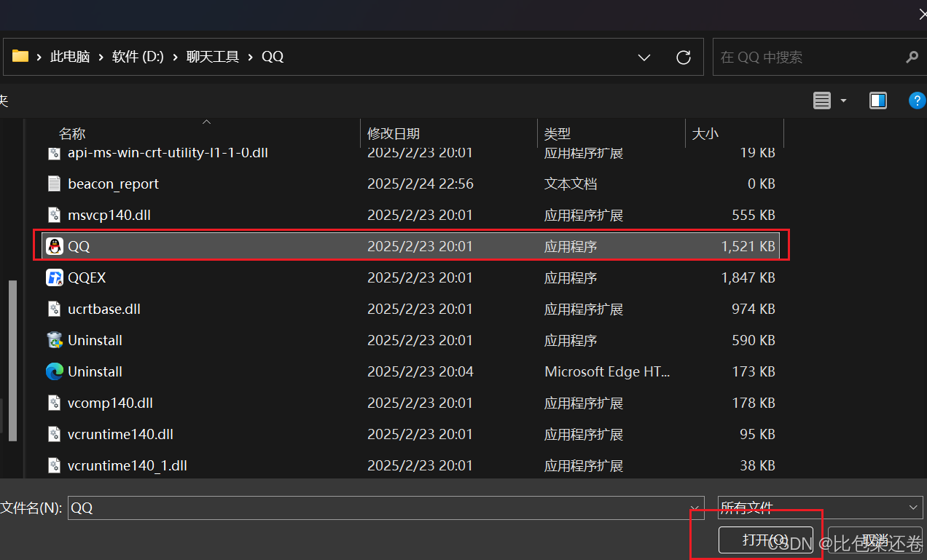The height and width of the screenshot is (560, 927).
Task: Select the ucrtbase.dll file icon
Action: click(x=55, y=309)
